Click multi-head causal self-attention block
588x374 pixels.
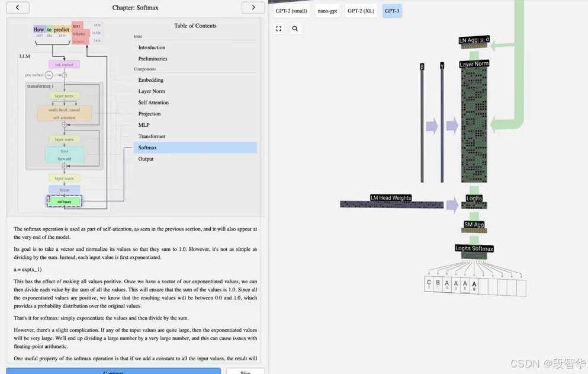[x=64, y=114]
